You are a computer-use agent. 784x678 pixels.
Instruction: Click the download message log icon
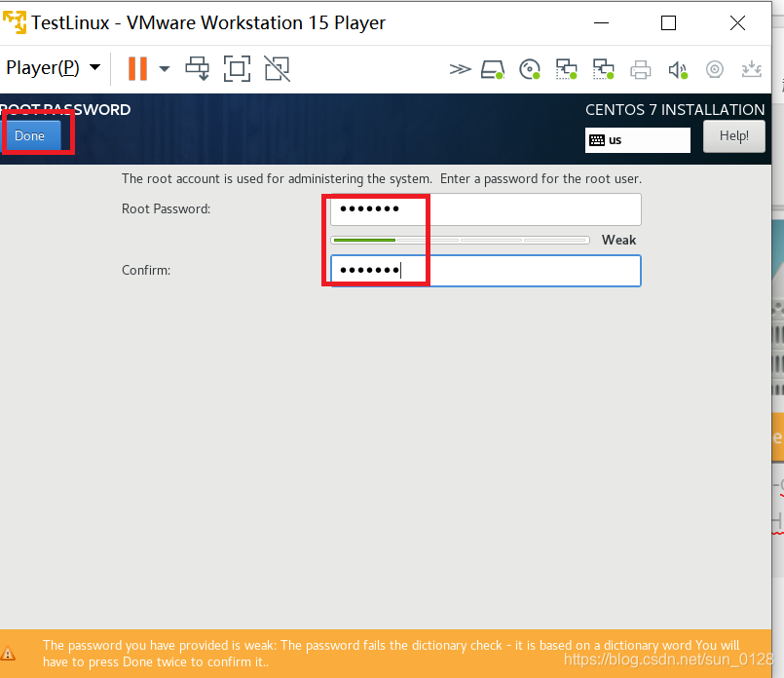752,69
